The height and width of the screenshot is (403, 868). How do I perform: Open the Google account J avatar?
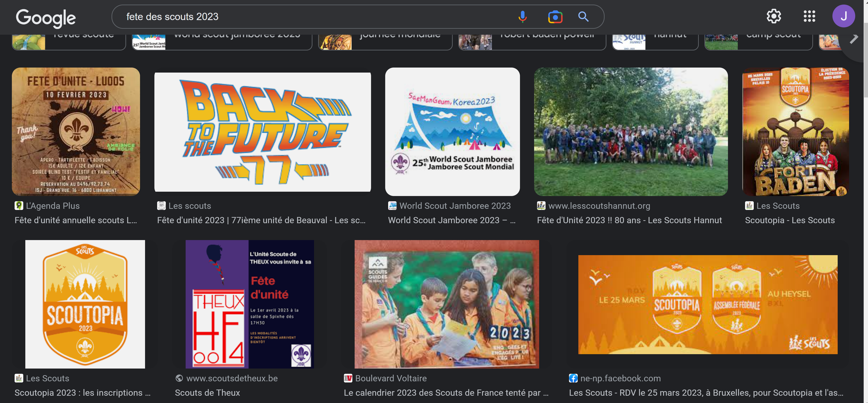[843, 16]
